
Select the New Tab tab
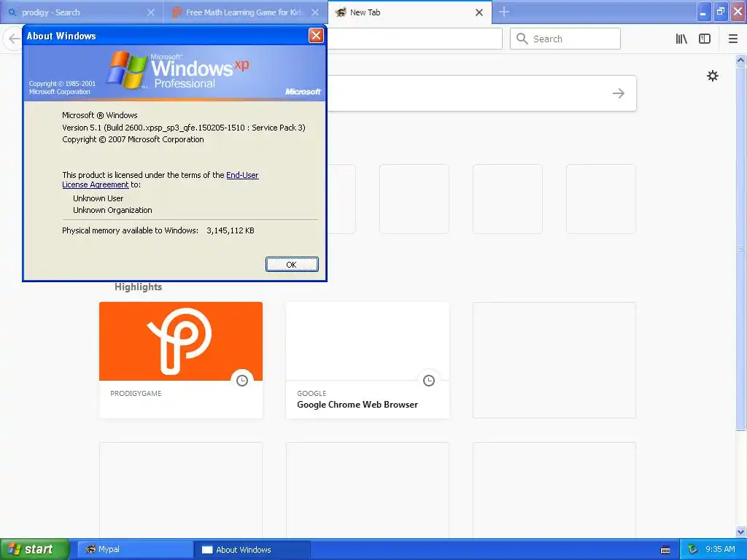(x=410, y=12)
